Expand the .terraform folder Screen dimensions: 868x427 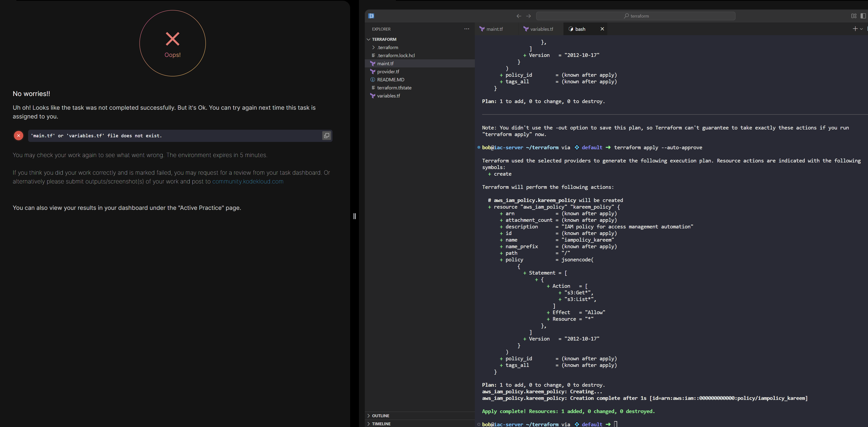[x=388, y=47]
